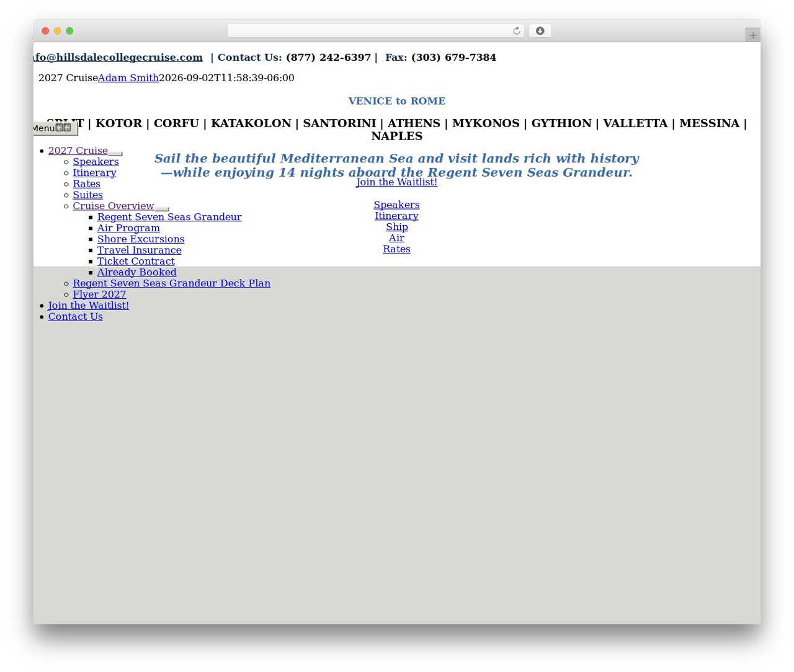
Task: Follow the Ship quick link
Action: (x=397, y=228)
